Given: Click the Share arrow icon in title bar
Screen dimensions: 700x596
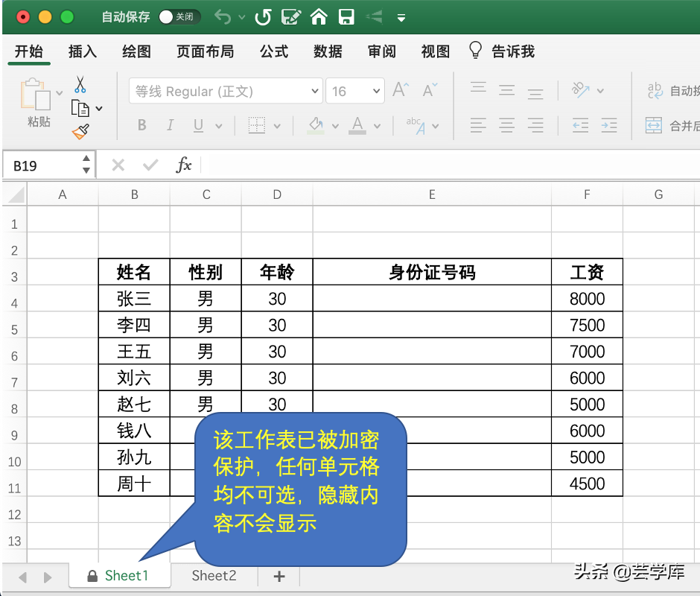Looking at the screenshot, I should click(374, 17).
